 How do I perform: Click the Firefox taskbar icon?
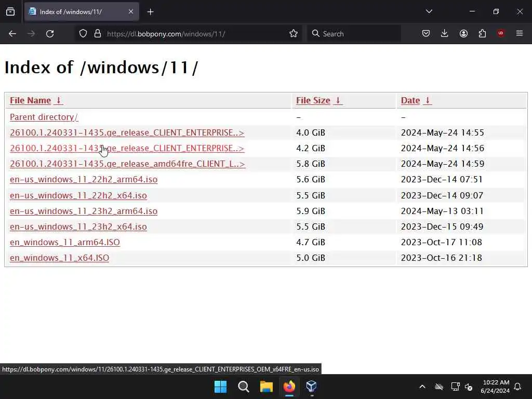(289, 387)
